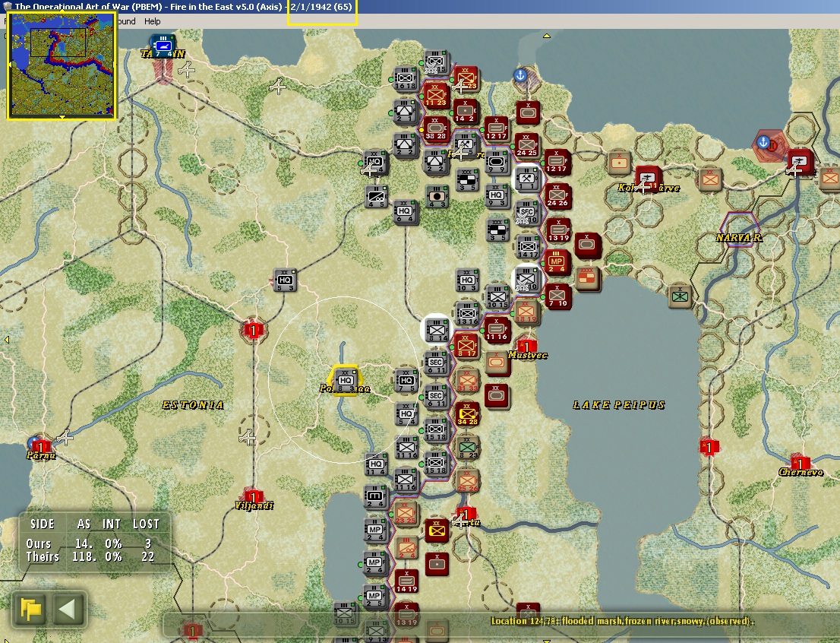Image resolution: width=840 pixels, height=643 pixels.
Task: Select Soviet division 23 25
Action: 405,514
